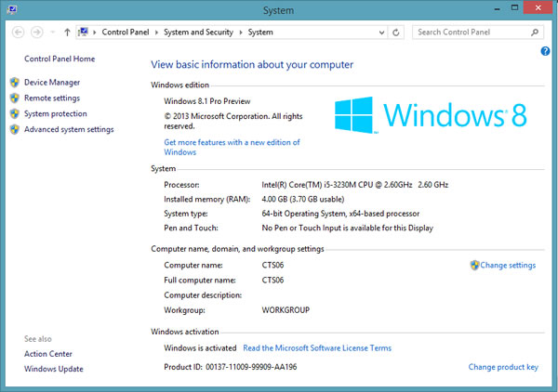
Task: Open the recent locations dropdown arrow
Action: pyautogui.click(x=52, y=33)
